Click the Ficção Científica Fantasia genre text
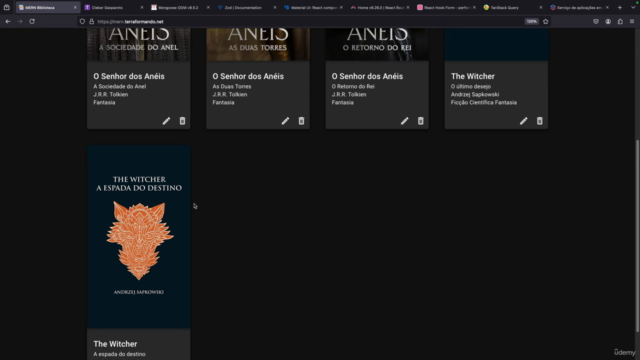640x360 pixels. 484,102
